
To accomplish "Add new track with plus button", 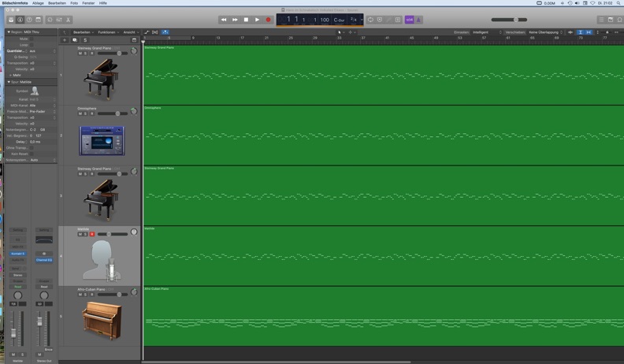I will point(65,40).
